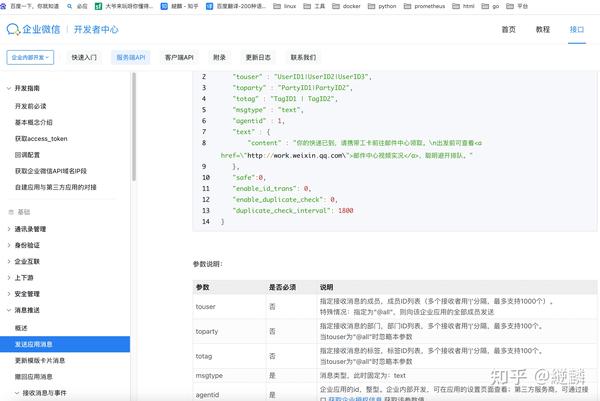Collapse the 消息推送 sidebar section

tap(8, 310)
